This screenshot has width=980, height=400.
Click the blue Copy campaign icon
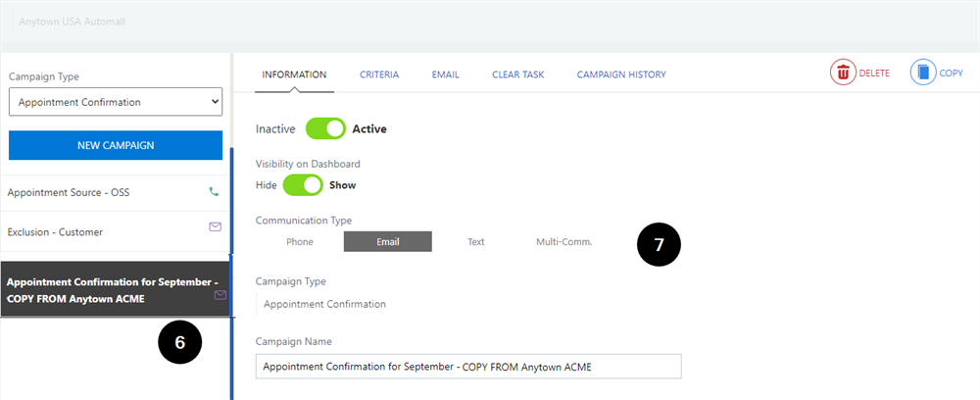(923, 74)
